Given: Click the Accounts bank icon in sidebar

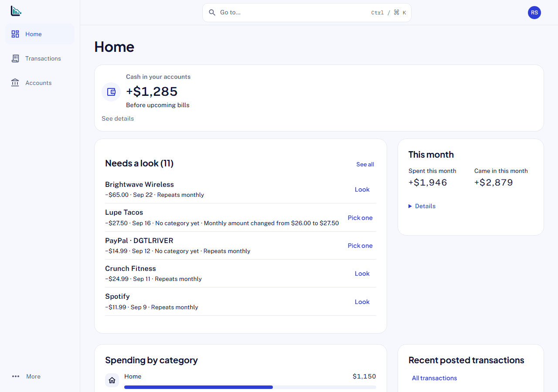Looking at the screenshot, I should click(x=15, y=83).
